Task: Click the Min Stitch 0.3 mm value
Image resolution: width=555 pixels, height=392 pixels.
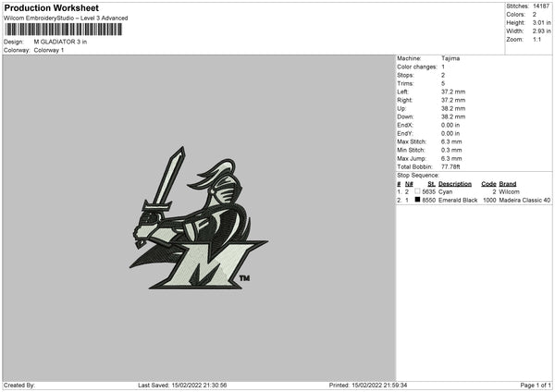Action: [451, 151]
